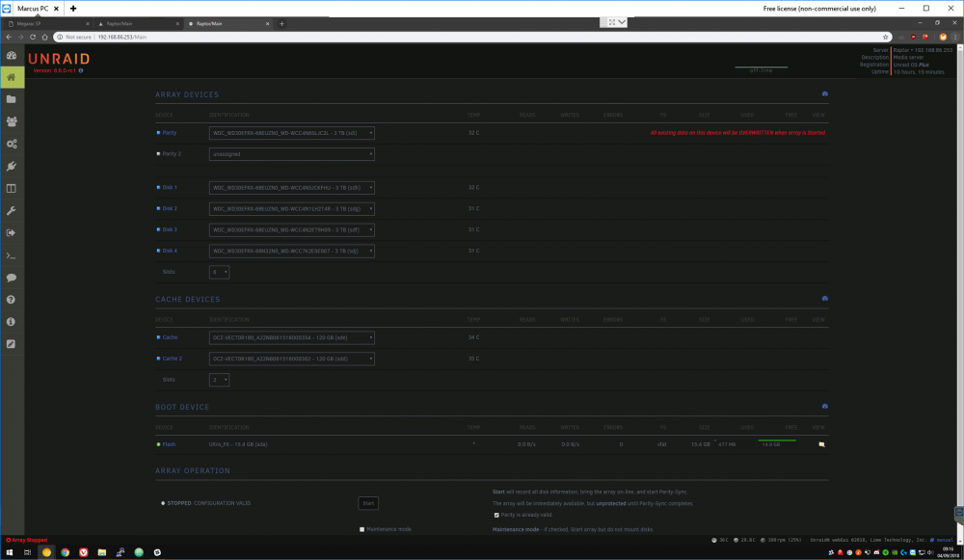Click the Boot Device section help icon

[x=825, y=407]
